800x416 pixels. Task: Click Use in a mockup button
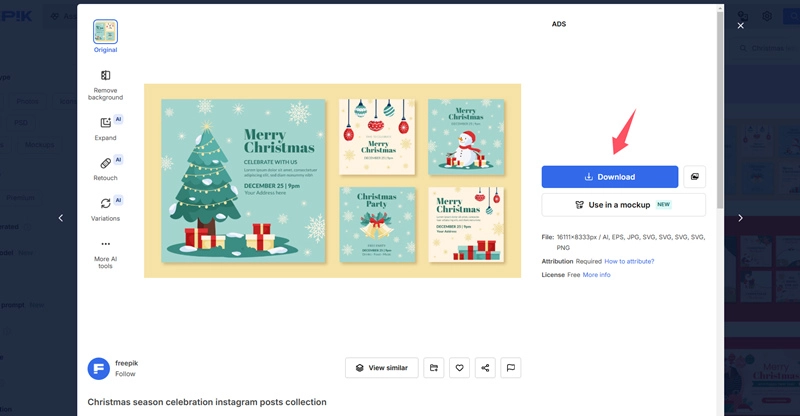(623, 205)
